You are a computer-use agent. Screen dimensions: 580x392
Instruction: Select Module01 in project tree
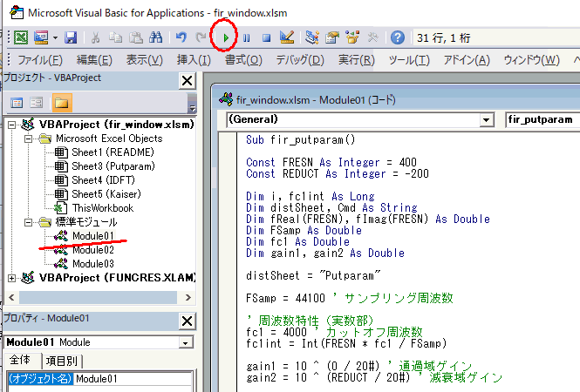coord(92,236)
